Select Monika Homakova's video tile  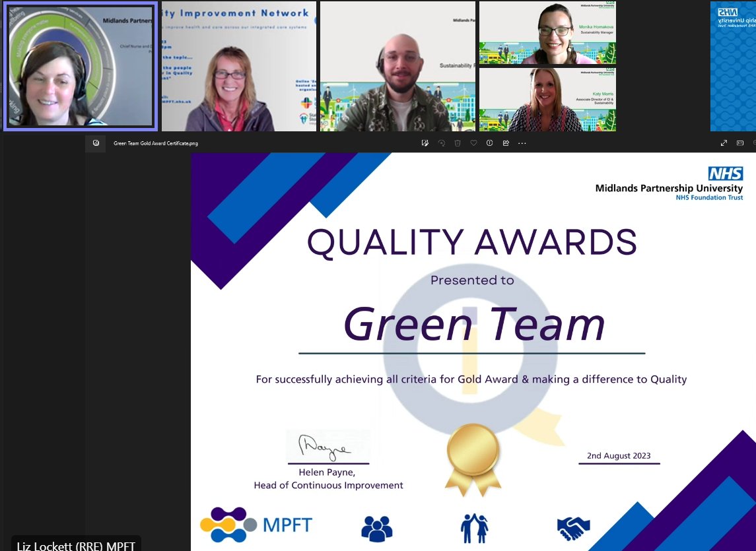547,33
